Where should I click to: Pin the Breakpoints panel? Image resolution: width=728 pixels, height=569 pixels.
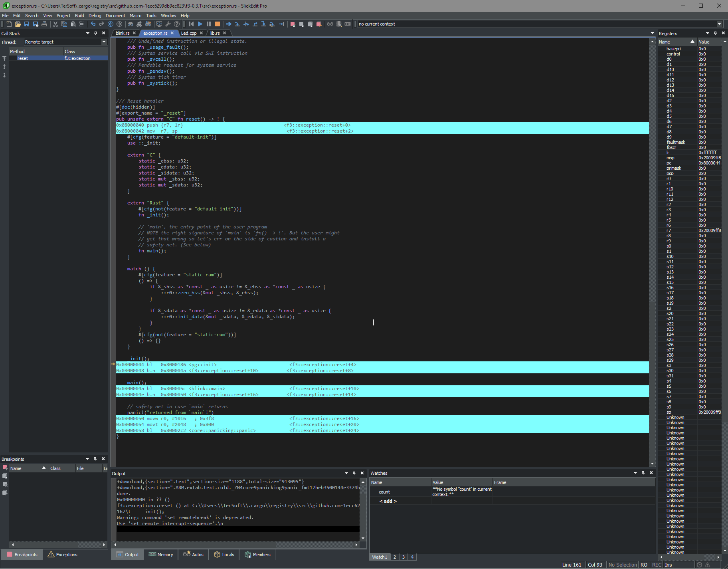tap(95, 459)
